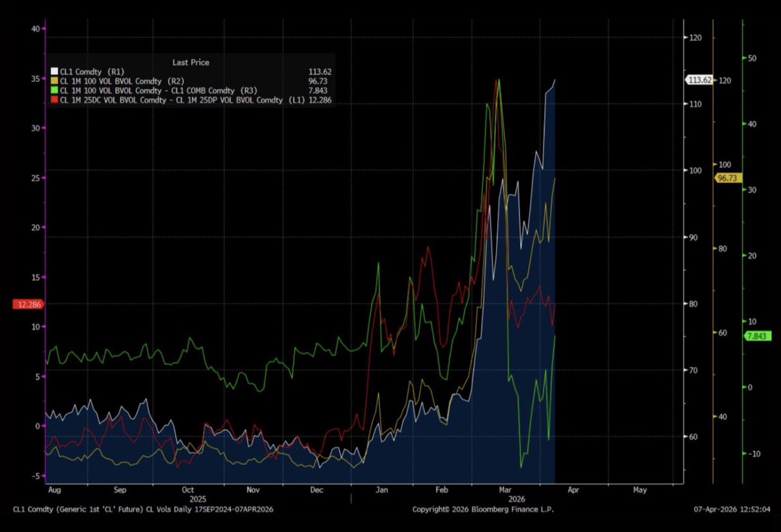Click the Sep label on time axis
This screenshot has height=532, width=781.
pos(120,490)
